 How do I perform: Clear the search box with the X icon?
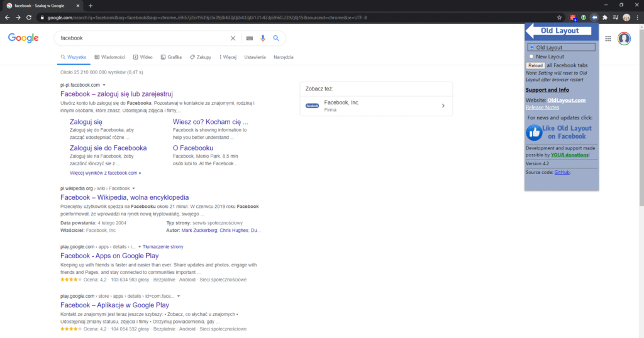[233, 38]
